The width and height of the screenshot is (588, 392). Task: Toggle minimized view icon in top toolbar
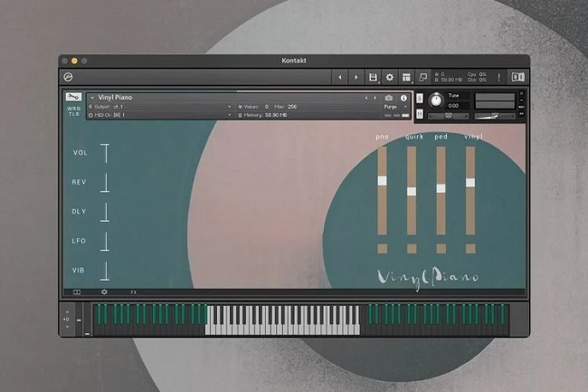422,78
